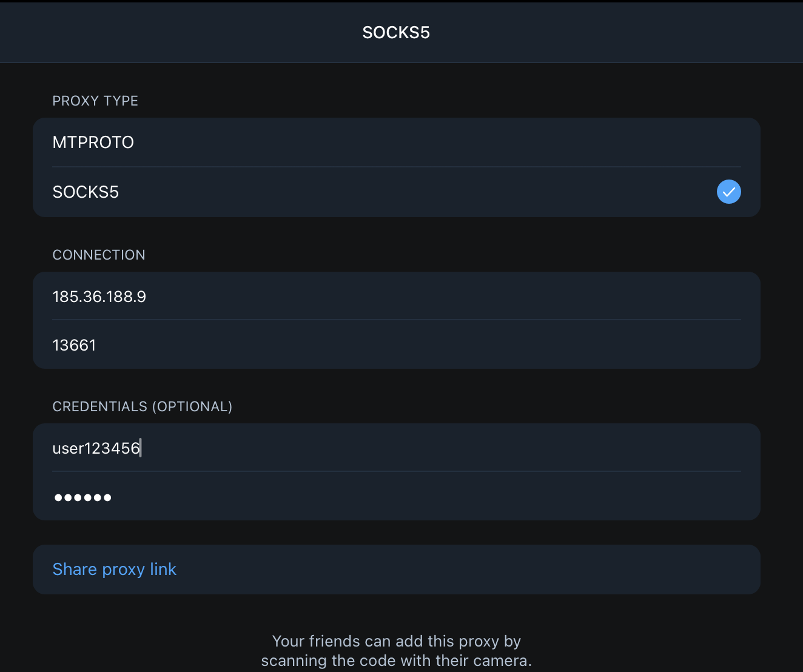Image resolution: width=803 pixels, height=672 pixels.
Task: Select the MTPROTO proxy type
Action: (93, 143)
